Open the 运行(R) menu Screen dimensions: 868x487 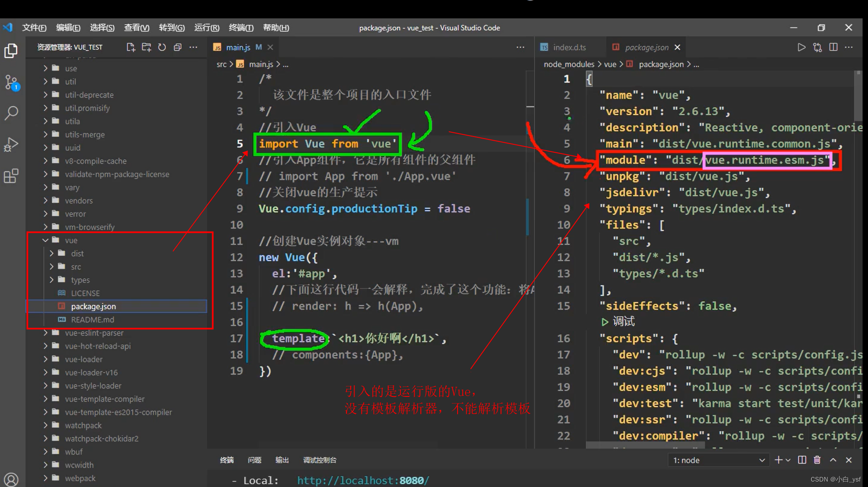pyautogui.click(x=207, y=28)
